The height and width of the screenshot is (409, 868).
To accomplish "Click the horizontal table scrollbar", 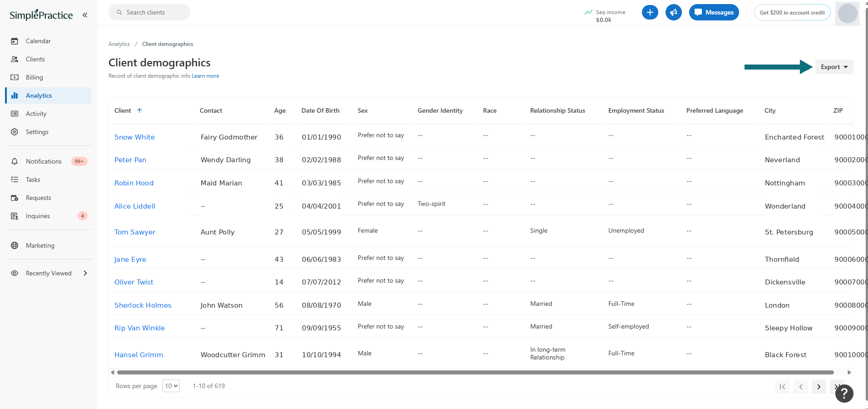I will click(x=475, y=372).
